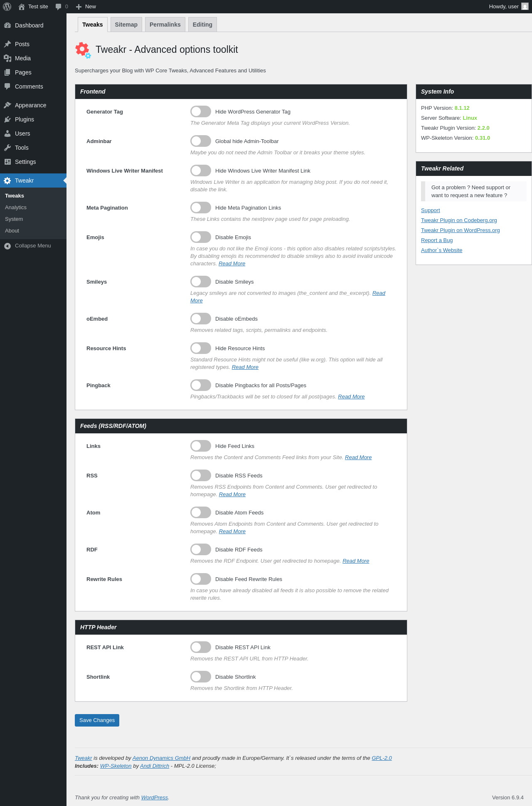
Task: Click the user avatar in top right
Action: tap(525, 7)
